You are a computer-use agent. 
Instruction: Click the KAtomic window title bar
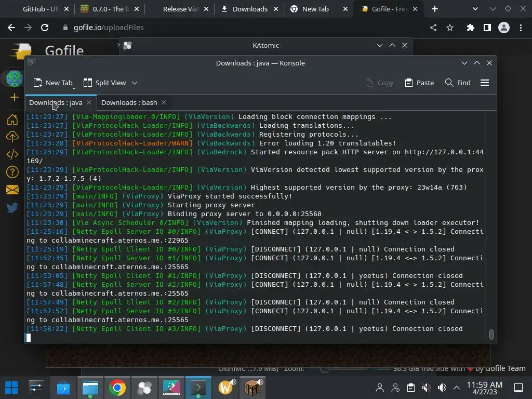tap(265, 46)
